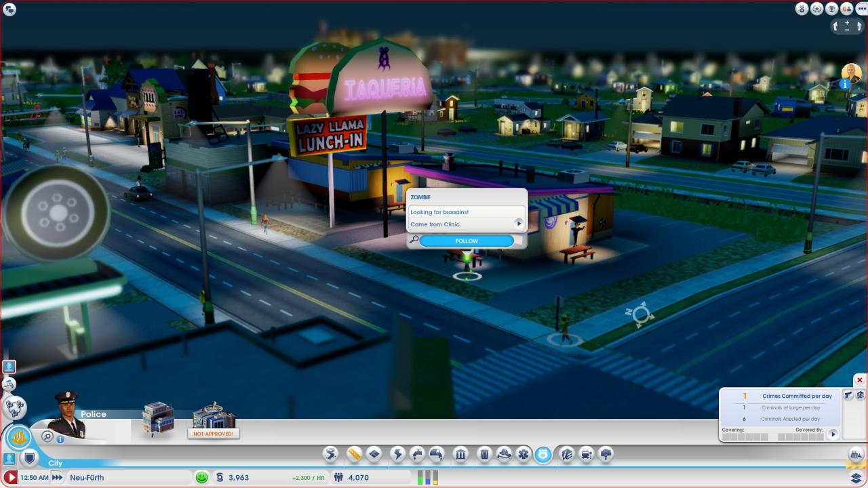Select the Police advisor portrait

pyautogui.click(x=67, y=415)
